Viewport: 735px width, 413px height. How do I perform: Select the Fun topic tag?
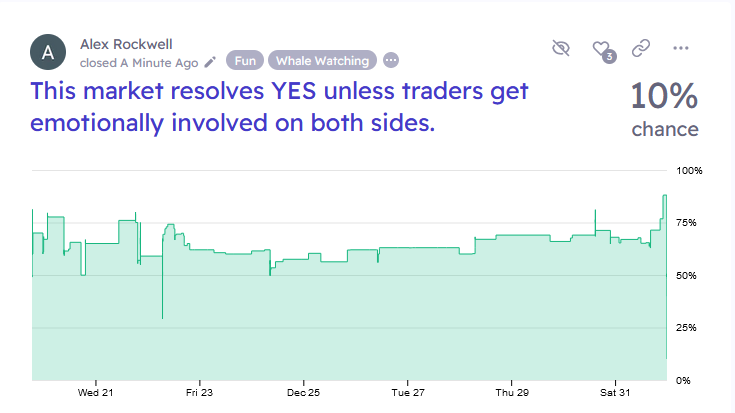click(x=244, y=61)
